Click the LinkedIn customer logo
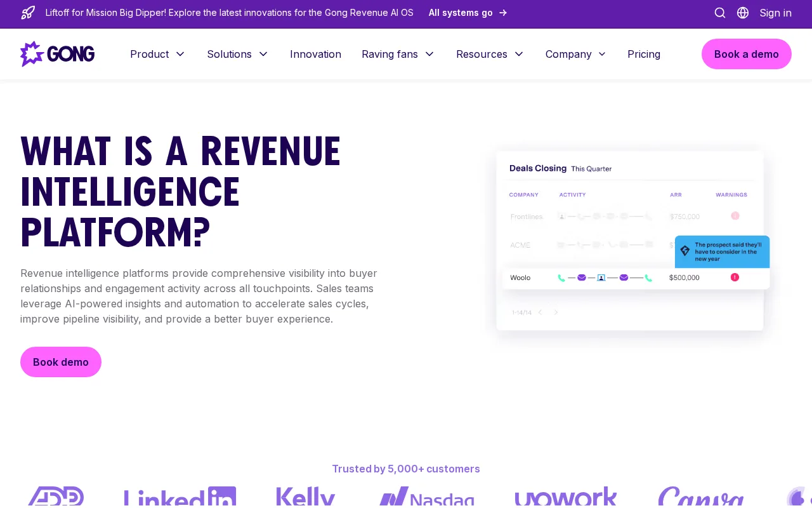The image size is (812, 508). [x=180, y=497]
